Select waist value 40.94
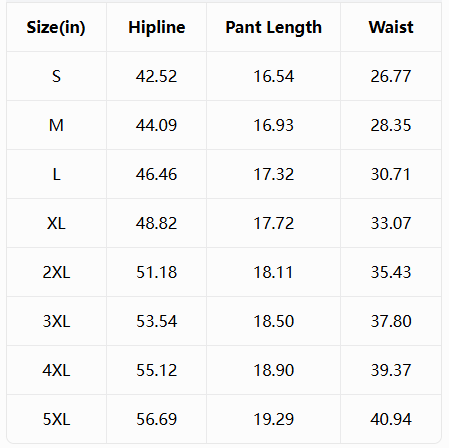 coord(391,419)
